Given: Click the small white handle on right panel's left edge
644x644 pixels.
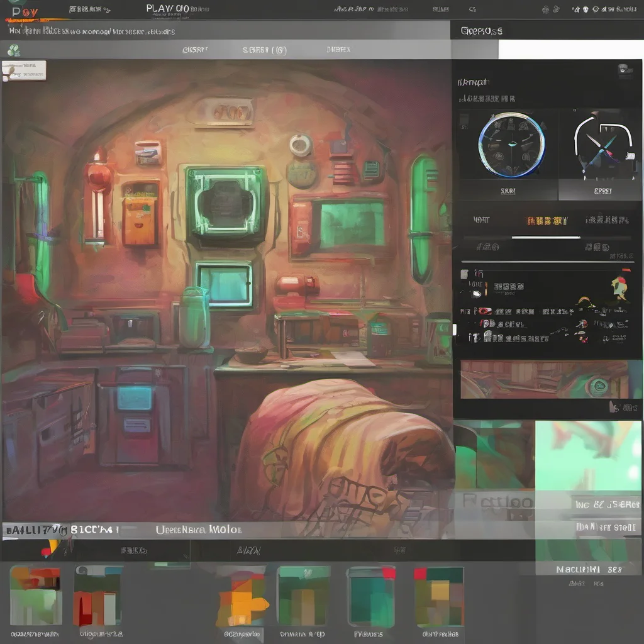Looking at the screenshot, I should (x=454, y=329).
